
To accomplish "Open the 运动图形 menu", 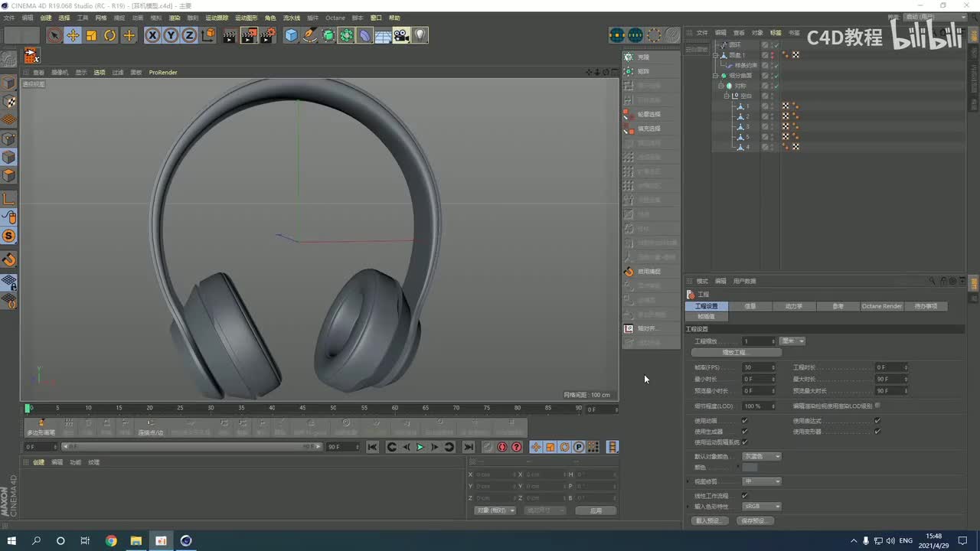I will pos(246,18).
